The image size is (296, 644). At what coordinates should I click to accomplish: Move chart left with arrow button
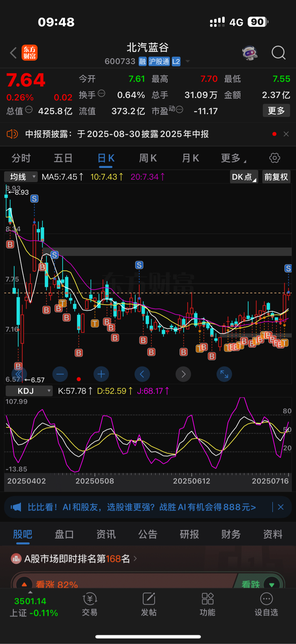pyautogui.click(x=142, y=374)
